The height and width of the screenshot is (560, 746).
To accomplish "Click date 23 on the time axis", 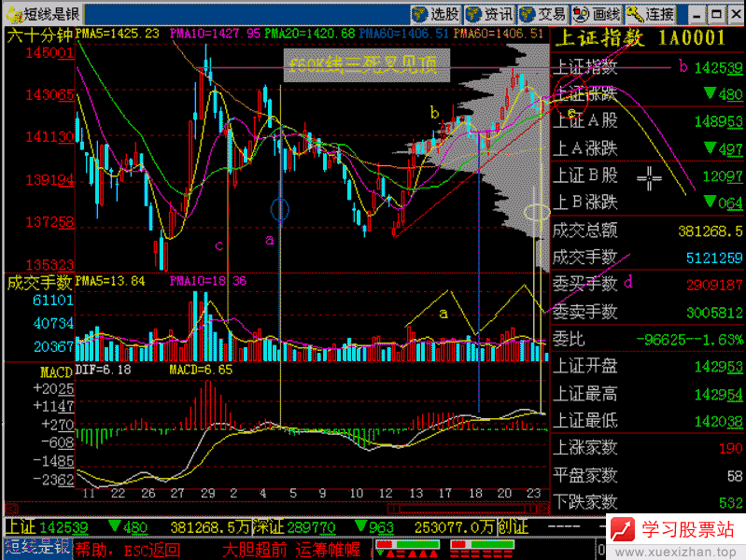I will click(534, 493).
